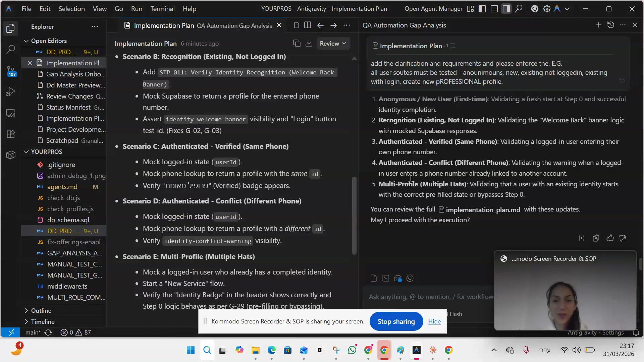Open the Terminal menu

coord(162,9)
